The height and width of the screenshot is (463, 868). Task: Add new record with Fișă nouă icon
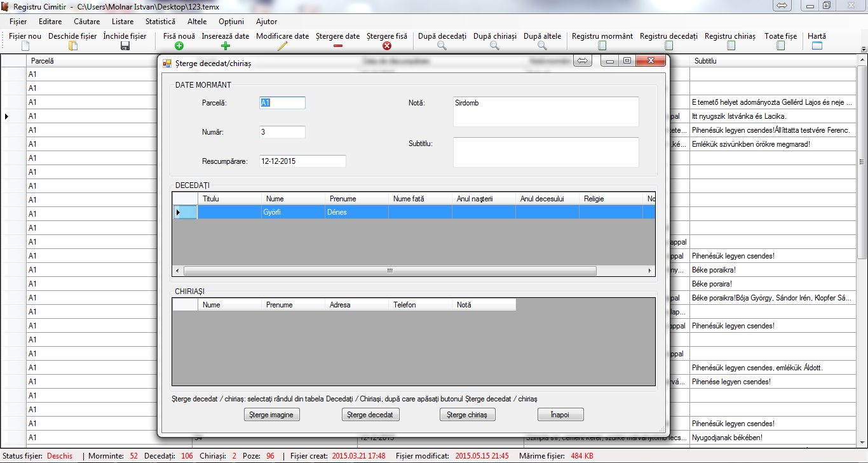(179, 46)
